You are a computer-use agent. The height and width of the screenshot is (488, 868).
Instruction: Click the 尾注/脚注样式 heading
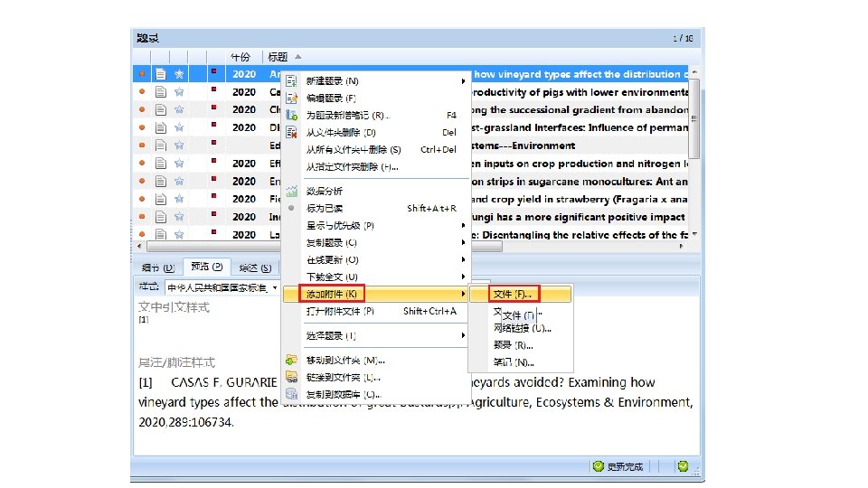[x=176, y=362]
